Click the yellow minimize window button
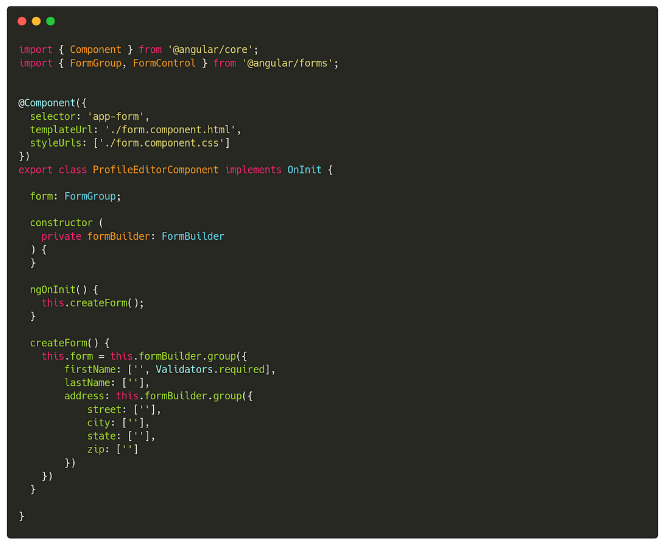The image size is (664, 546). click(x=36, y=21)
